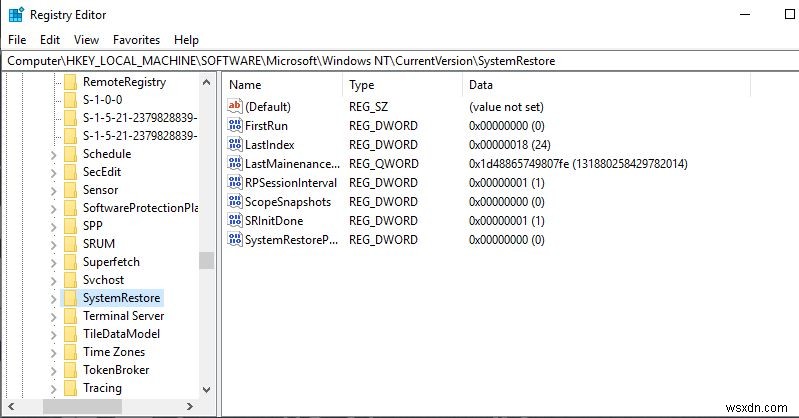The width and height of the screenshot is (799, 418).
Task: Expand the SPP key
Action: tap(54, 227)
